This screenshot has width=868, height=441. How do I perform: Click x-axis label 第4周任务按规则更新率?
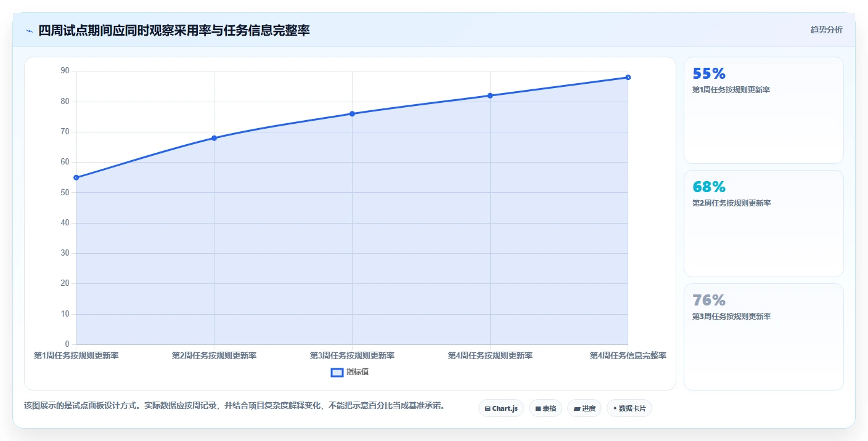pyautogui.click(x=490, y=355)
